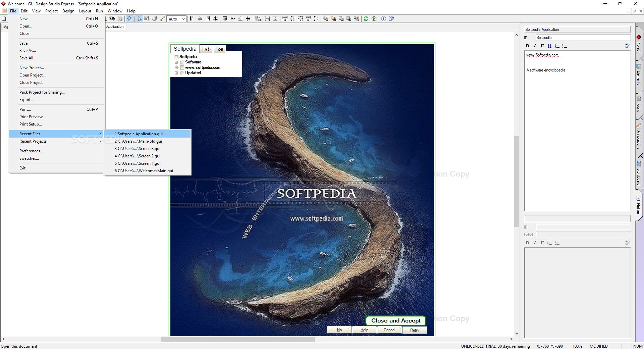Switch to the Bar tab

pos(219,49)
